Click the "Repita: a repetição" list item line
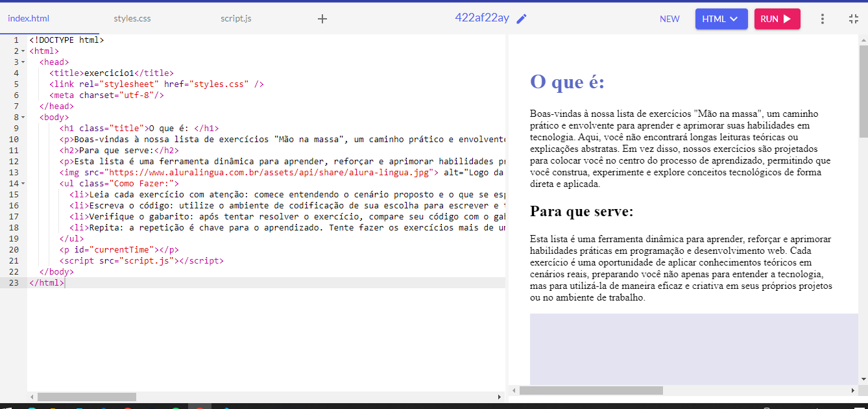 pyautogui.click(x=287, y=228)
